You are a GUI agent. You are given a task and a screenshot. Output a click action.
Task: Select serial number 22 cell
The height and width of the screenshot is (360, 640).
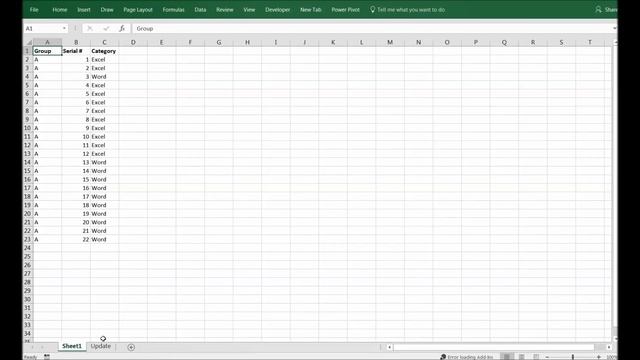point(76,240)
